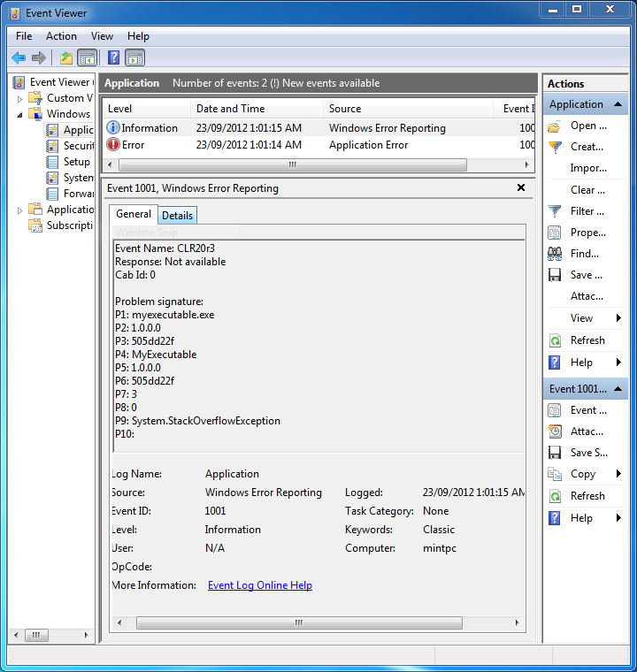
Task: Expand the Custom Views tree node
Action: [x=20, y=98]
